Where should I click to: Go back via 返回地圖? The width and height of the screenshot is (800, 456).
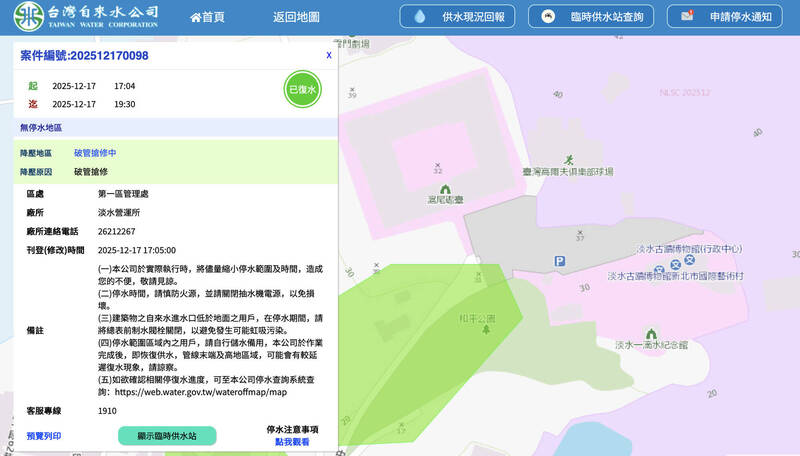pos(296,17)
